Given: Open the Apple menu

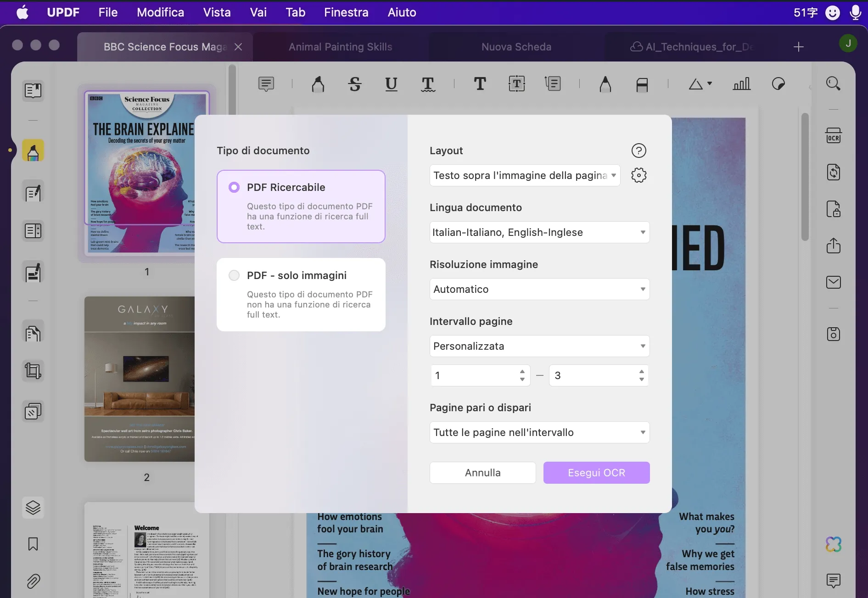Looking at the screenshot, I should tap(22, 12).
